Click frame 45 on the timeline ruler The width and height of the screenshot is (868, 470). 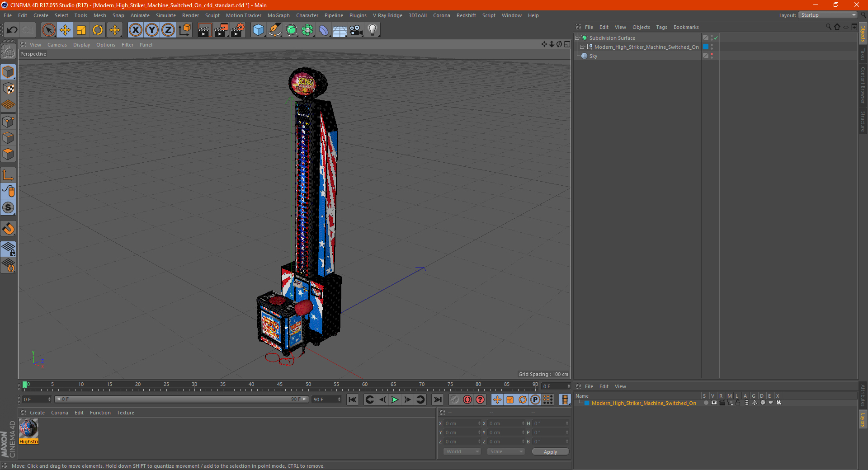coord(280,385)
